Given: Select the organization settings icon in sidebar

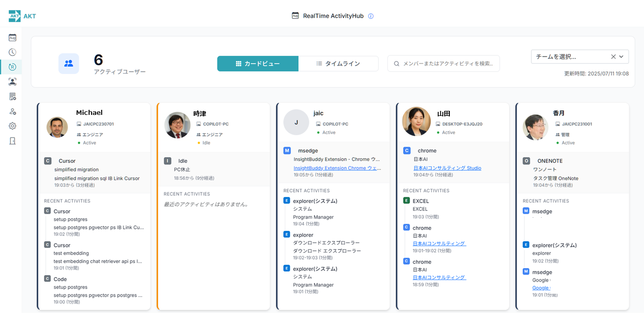Looking at the screenshot, I should (12, 96).
